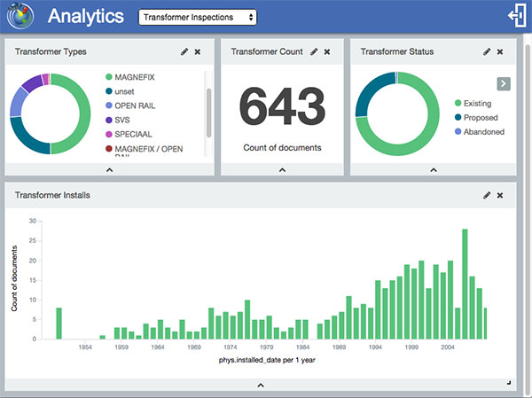Remove the Transformer Types panel
Image resolution: width=532 pixels, height=398 pixels.
[x=199, y=52]
